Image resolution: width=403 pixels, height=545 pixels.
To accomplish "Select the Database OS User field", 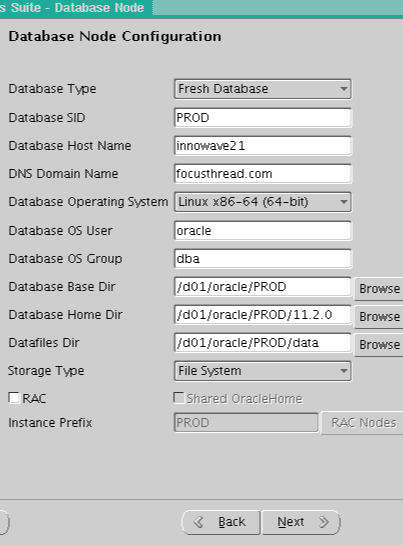I will tap(263, 230).
